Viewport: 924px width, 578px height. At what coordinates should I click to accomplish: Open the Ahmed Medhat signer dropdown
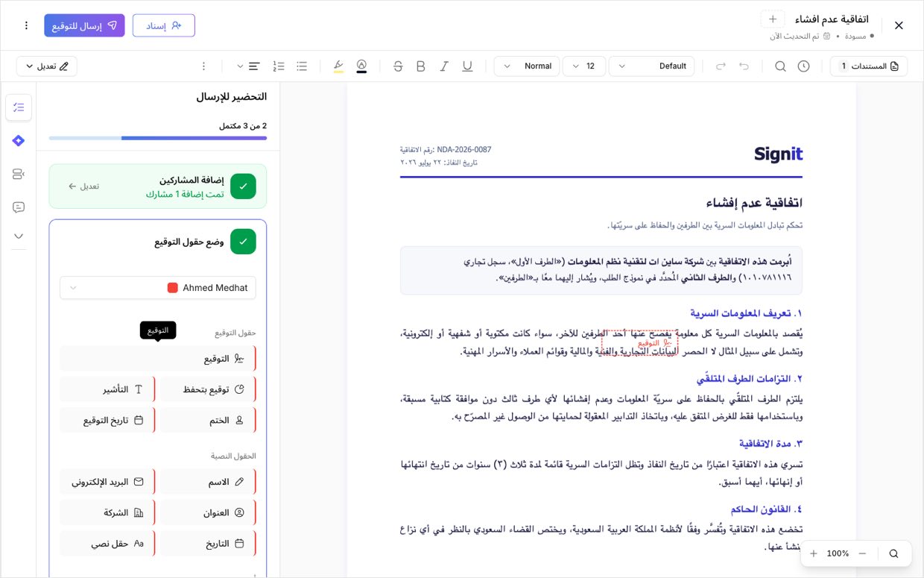pyautogui.click(x=158, y=288)
